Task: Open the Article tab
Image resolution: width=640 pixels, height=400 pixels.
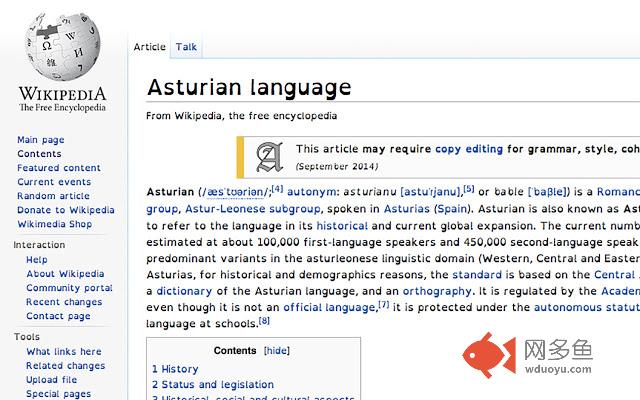Action: [x=149, y=47]
